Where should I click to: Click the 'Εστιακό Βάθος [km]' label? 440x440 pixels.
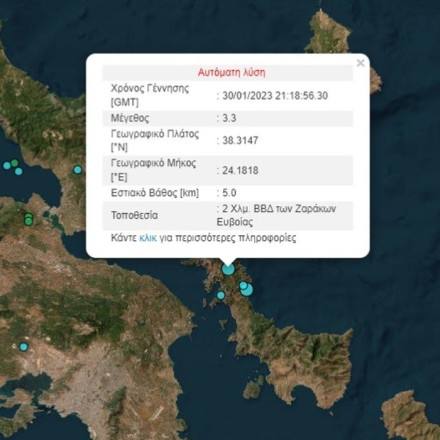click(155, 193)
